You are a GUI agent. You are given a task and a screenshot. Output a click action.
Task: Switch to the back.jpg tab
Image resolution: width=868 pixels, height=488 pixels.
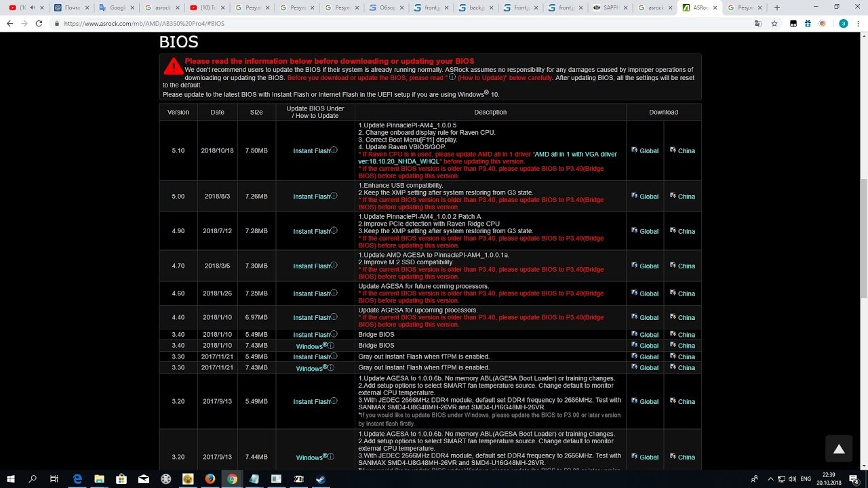coord(476,7)
